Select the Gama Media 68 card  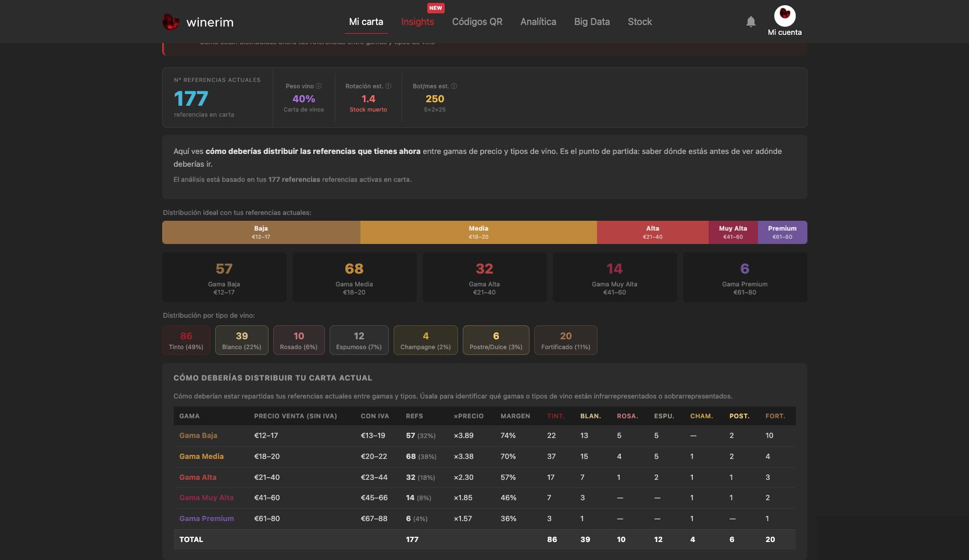click(354, 277)
